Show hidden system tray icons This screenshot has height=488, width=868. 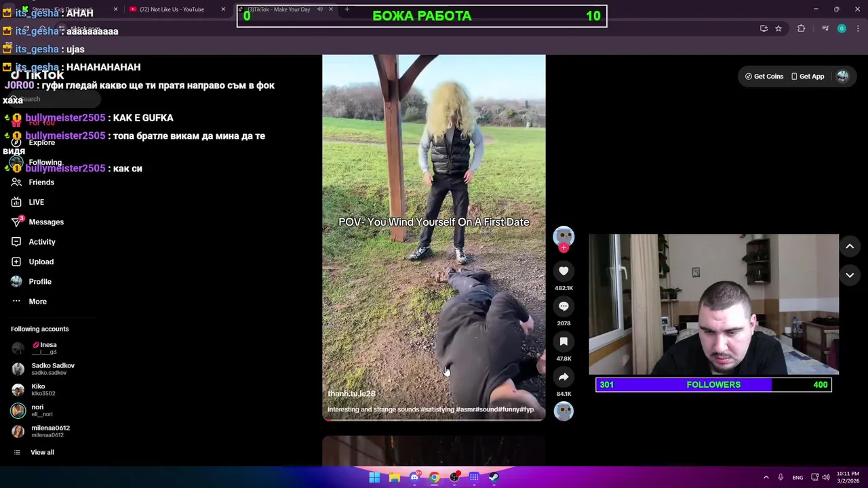(766, 477)
